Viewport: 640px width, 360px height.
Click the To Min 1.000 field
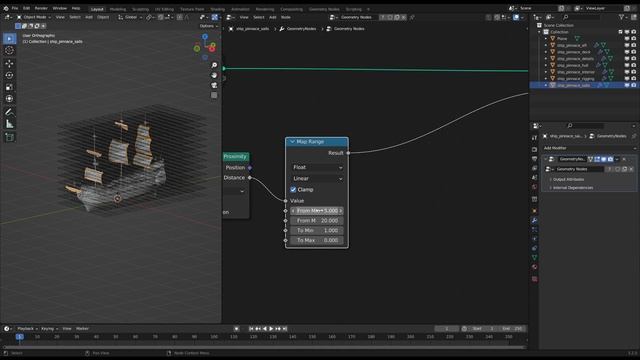317,231
